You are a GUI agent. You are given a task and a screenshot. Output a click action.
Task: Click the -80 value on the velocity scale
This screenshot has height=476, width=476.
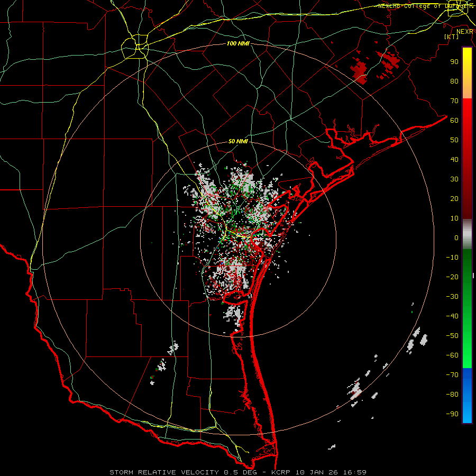pos(452,395)
